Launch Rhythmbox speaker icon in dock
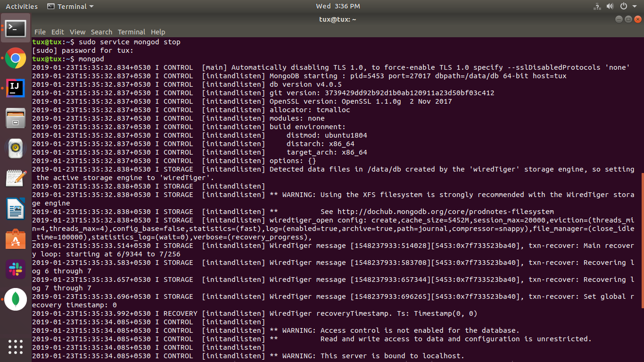The height and width of the screenshot is (362, 644). (x=16, y=148)
